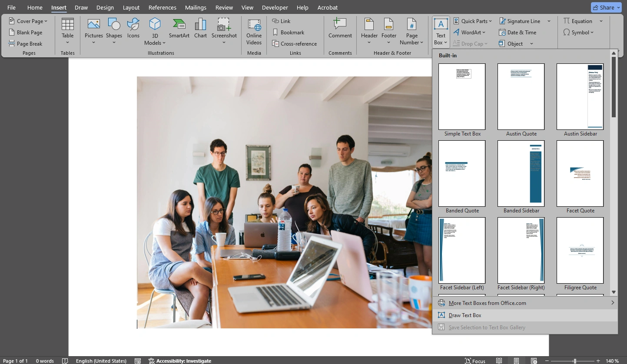This screenshot has height=364, width=627.
Task: Insert an Equation
Action: 578,21
